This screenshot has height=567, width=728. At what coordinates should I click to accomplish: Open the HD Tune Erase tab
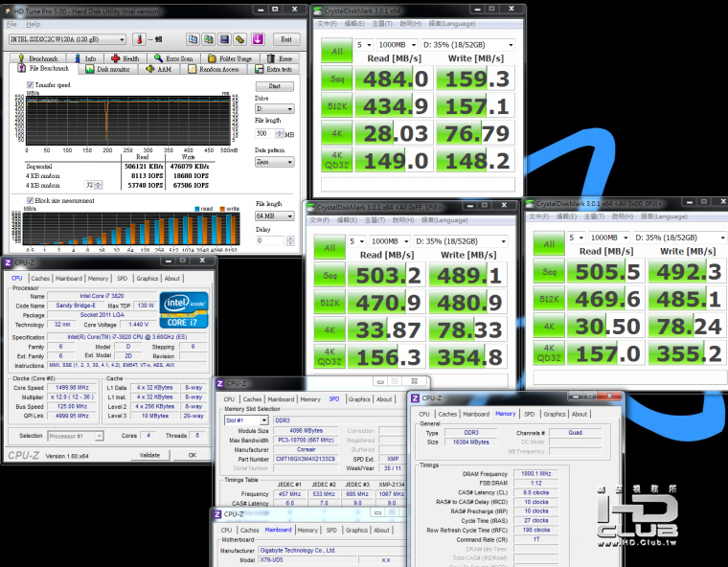pyautogui.click(x=280, y=58)
